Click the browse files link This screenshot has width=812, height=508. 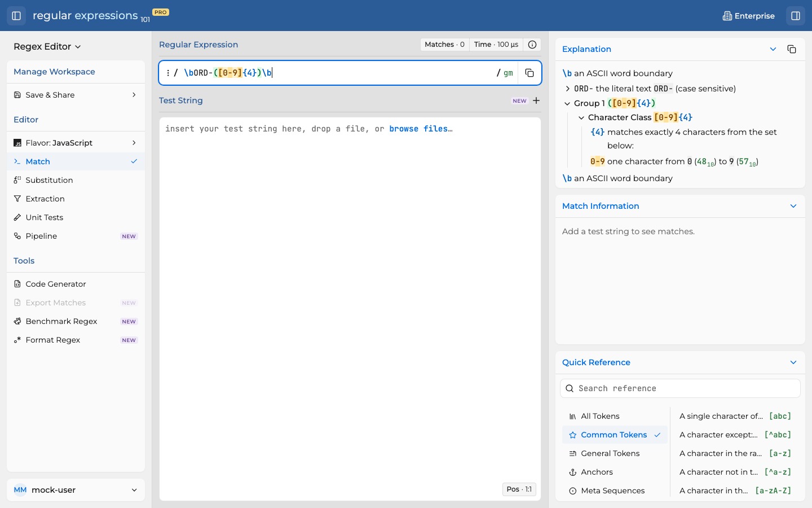[x=421, y=129]
